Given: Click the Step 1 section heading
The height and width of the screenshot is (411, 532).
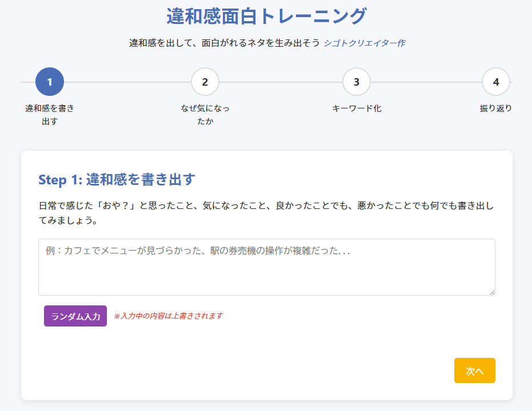Looking at the screenshot, I should click(x=117, y=180).
